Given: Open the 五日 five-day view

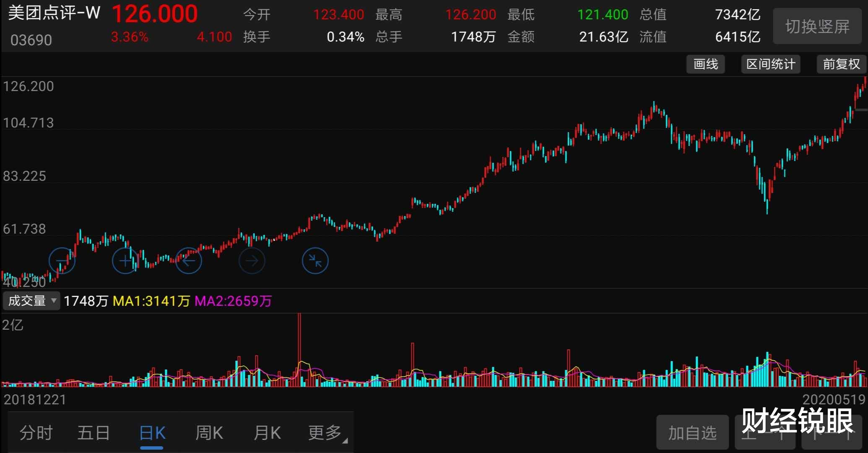Looking at the screenshot, I should click(94, 432).
